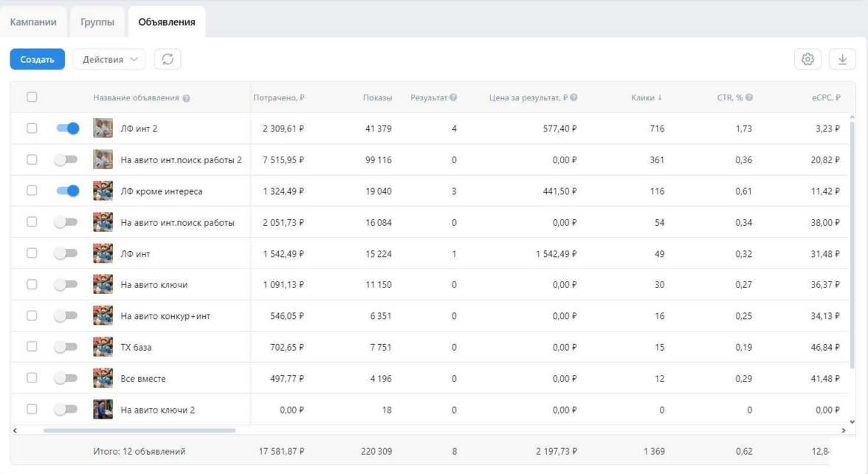Open the ТХ база ad name
This screenshot has height=474, width=868.
pos(137,347)
